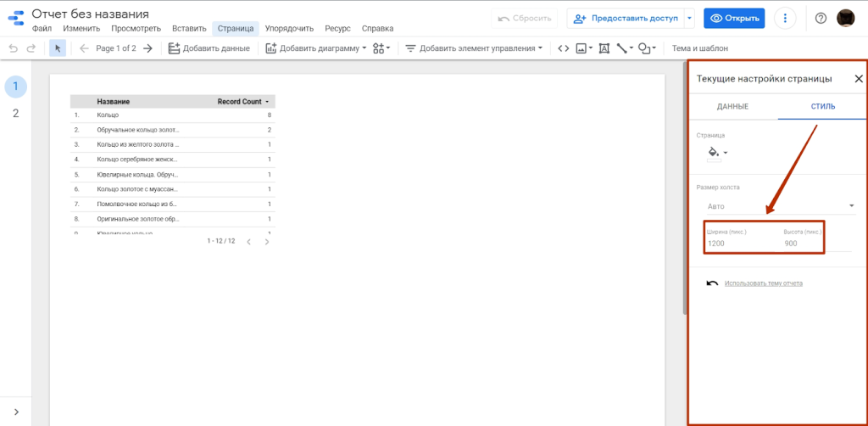Open community visualizations and components icon
The image size is (868, 426).
click(x=381, y=48)
